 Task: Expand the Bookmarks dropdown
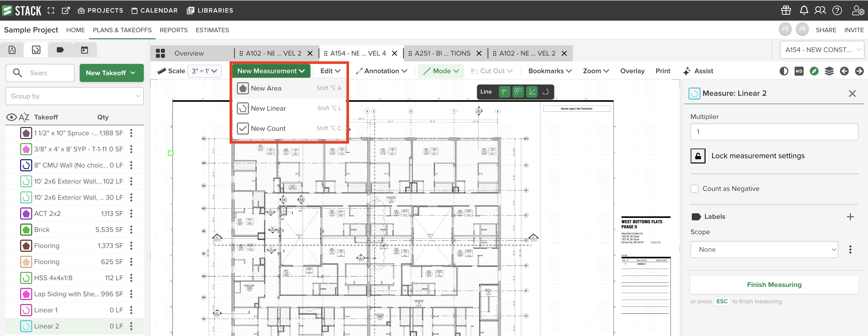pos(550,71)
